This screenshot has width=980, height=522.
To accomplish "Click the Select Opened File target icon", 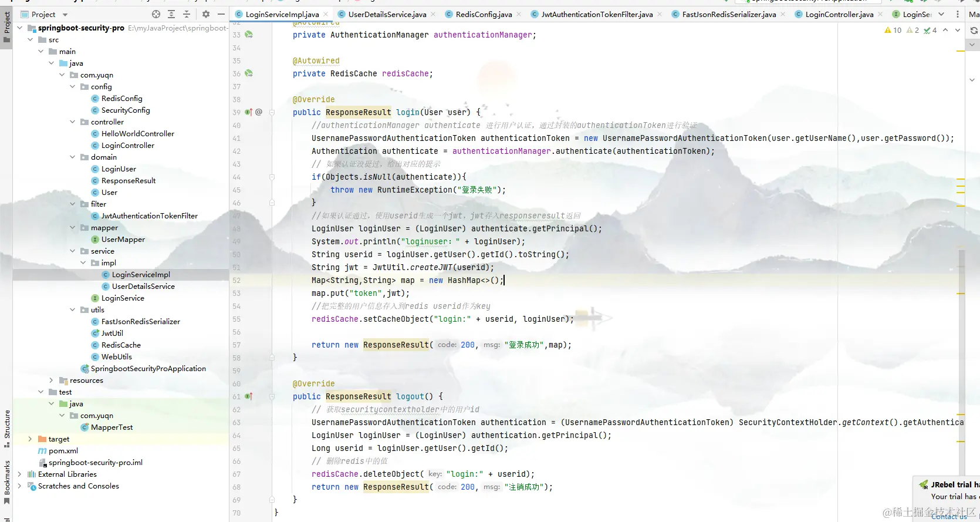I will pyautogui.click(x=156, y=14).
